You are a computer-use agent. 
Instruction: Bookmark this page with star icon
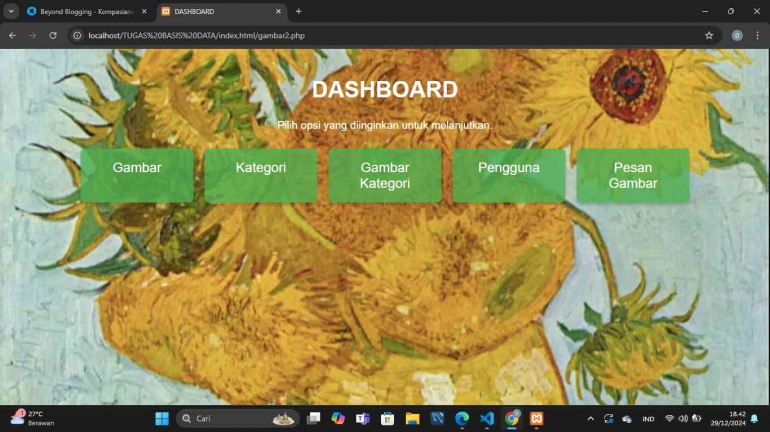click(x=709, y=35)
